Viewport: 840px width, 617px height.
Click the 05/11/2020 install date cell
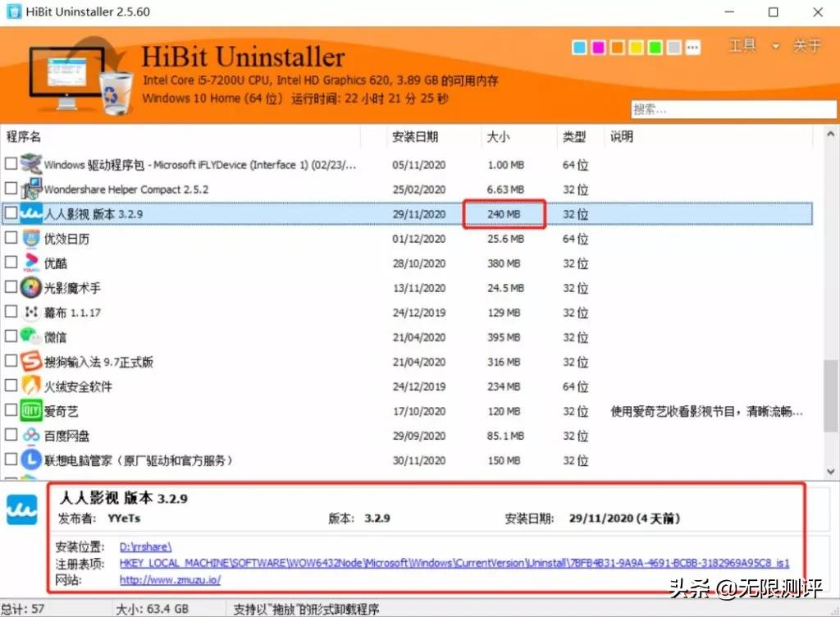418,165
